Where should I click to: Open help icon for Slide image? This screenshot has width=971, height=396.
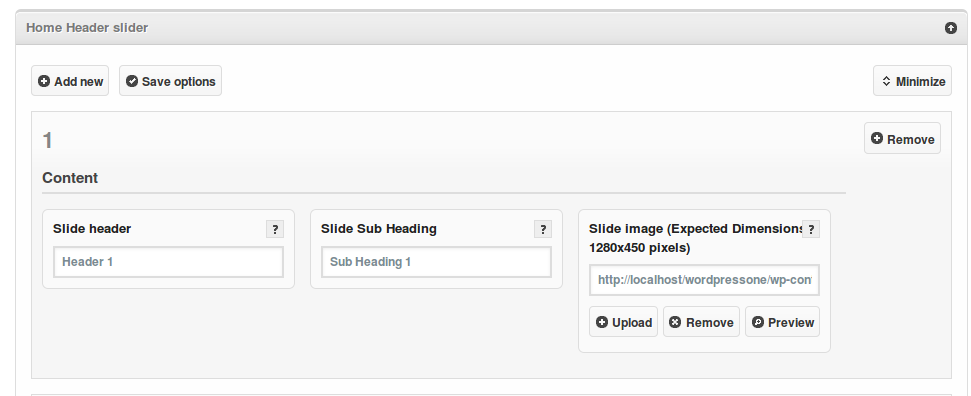pos(811,229)
